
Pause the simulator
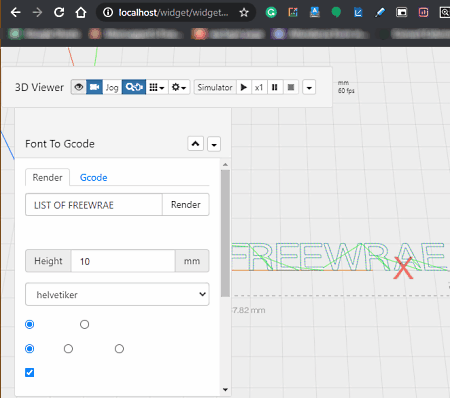[x=275, y=87]
